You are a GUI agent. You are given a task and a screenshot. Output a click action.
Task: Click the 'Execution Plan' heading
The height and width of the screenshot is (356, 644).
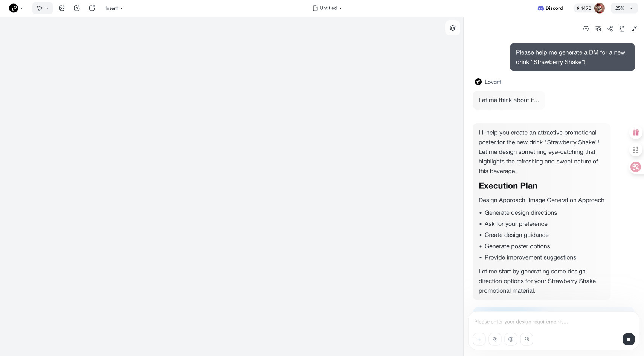click(x=508, y=186)
